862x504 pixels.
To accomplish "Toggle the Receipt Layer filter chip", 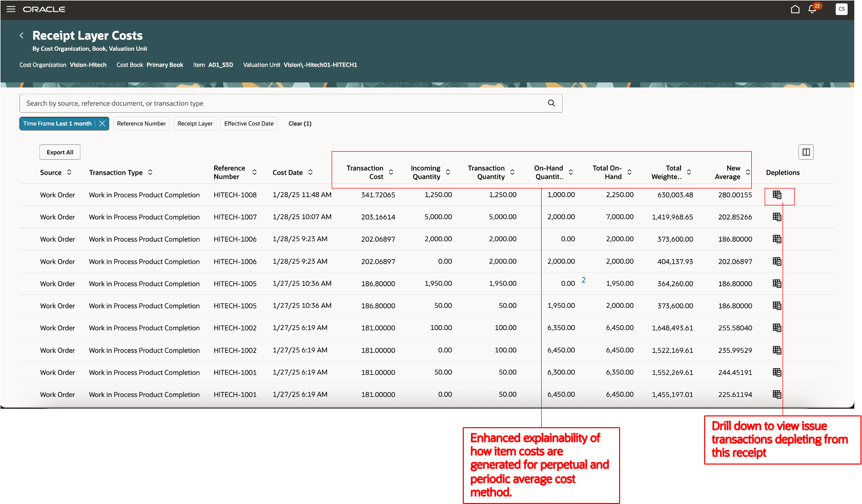I will tap(195, 123).
